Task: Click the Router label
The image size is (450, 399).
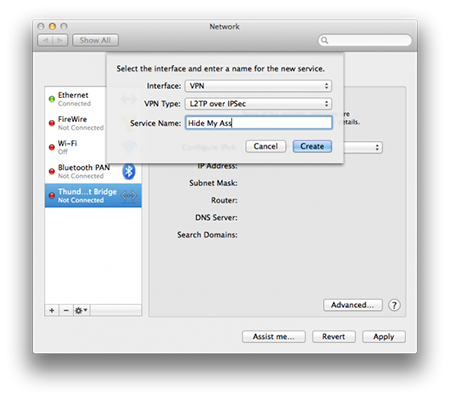Action: click(x=224, y=200)
